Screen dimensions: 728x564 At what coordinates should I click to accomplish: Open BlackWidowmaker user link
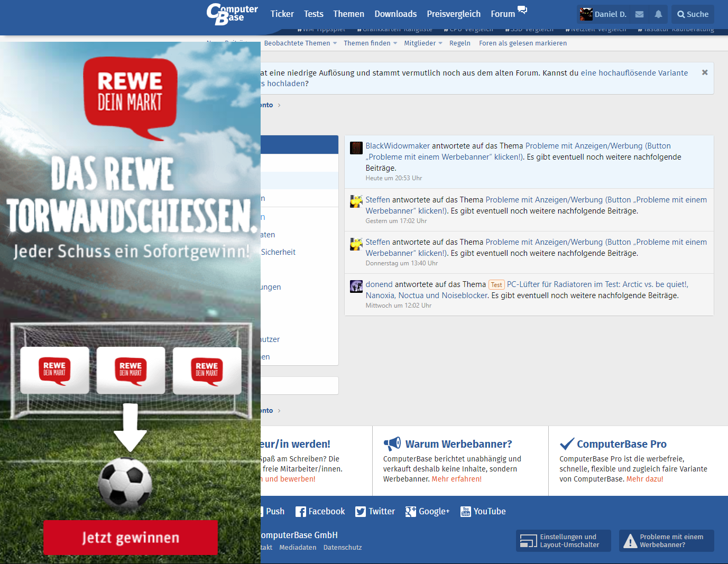(398, 146)
